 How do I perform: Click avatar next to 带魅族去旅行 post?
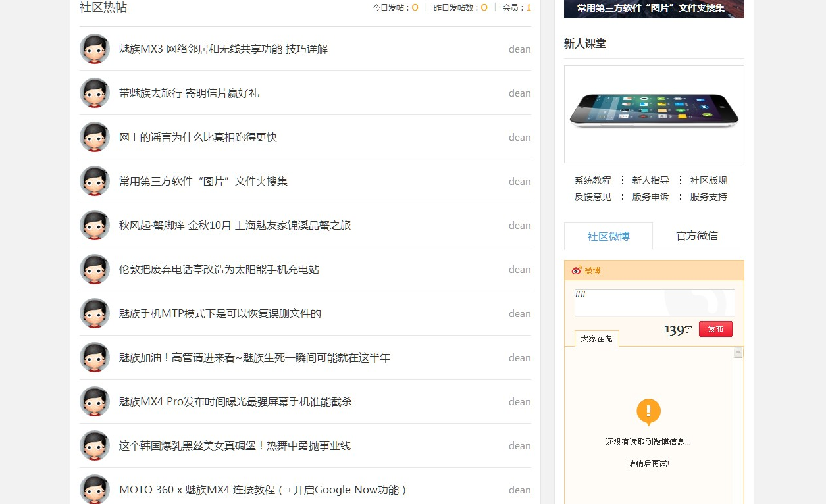pyautogui.click(x=95, y=93)
